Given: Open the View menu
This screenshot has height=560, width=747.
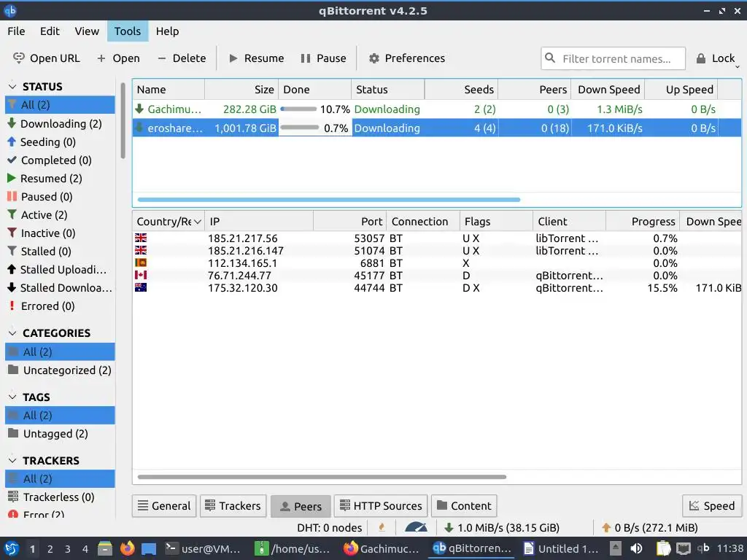Looking at the screenshot, I should pos(87,31).
